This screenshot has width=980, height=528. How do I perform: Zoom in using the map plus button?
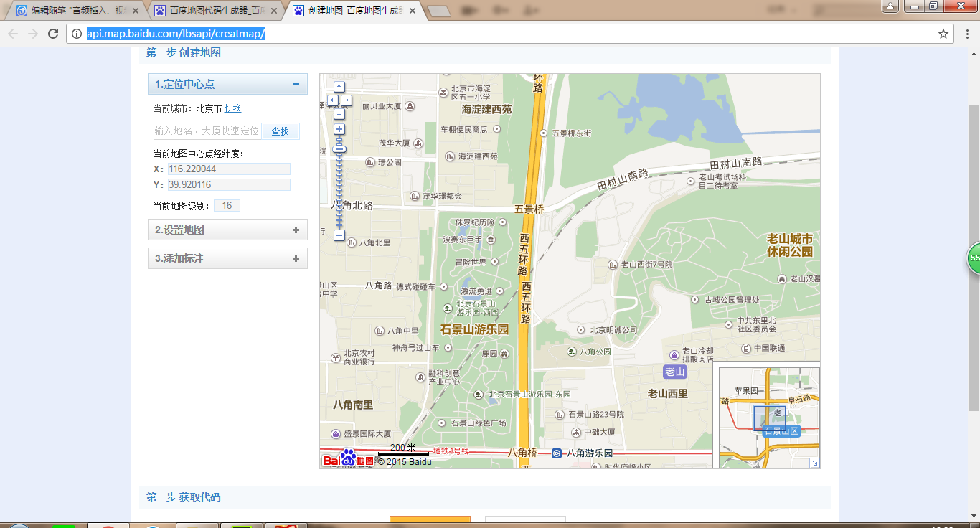click(339, 129)
